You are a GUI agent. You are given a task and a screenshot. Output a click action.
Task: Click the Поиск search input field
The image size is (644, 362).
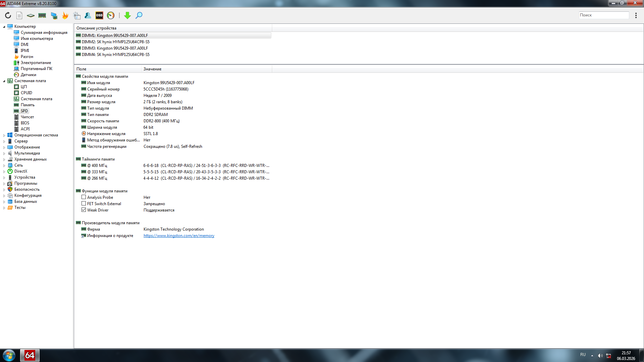pyautogui.click(x=604, y=15)
